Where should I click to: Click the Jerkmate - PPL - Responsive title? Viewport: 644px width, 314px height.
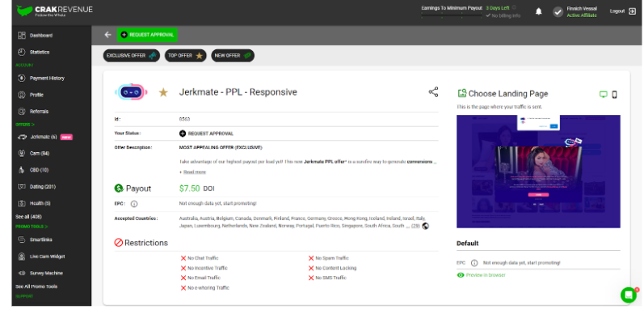click(238, 92)
